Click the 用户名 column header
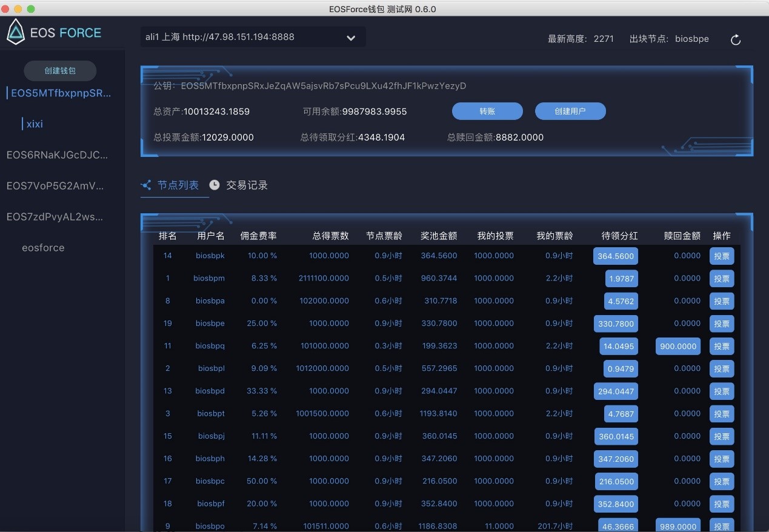 (211, 236)
